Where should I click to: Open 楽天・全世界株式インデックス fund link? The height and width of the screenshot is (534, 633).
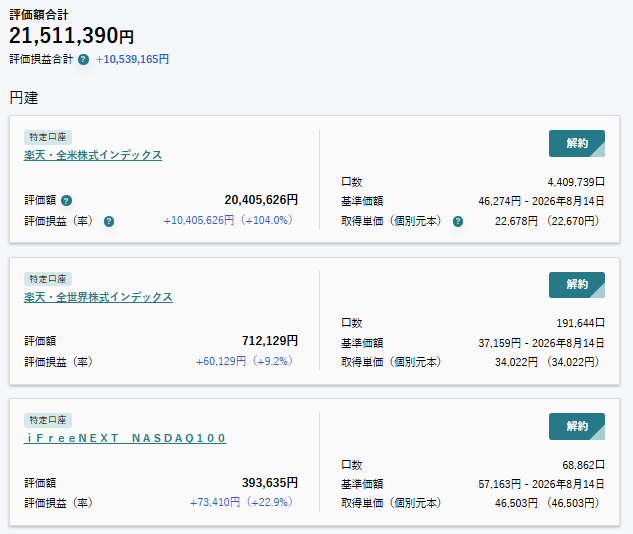coord(98,297)
